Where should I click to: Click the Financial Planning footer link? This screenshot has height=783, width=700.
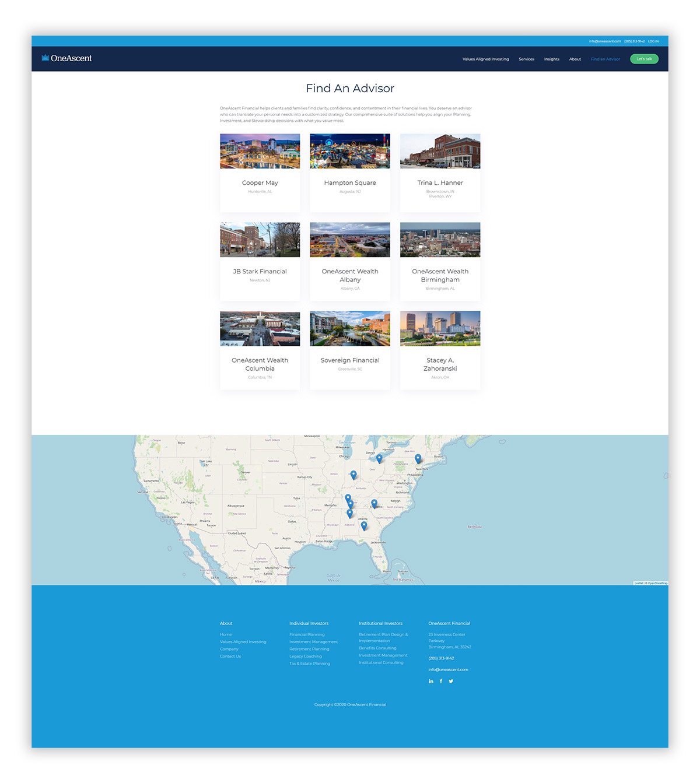[x=307, y=635]
